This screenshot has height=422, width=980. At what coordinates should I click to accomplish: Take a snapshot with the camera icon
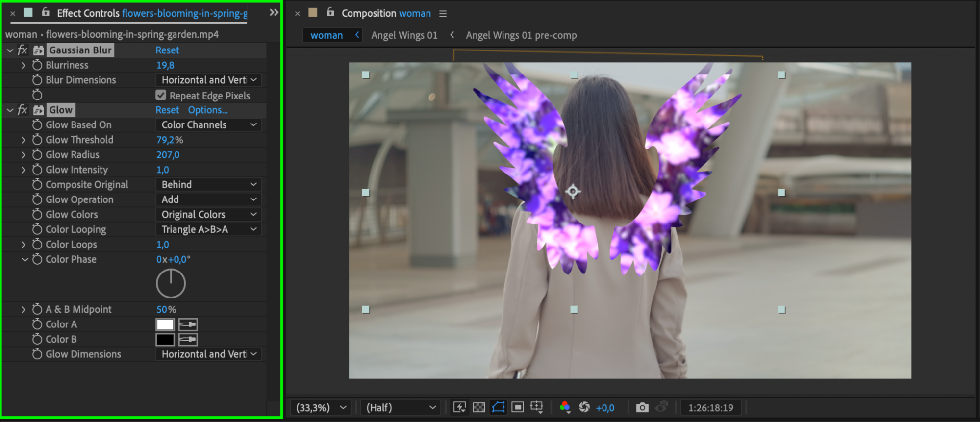tap(642, 407)
